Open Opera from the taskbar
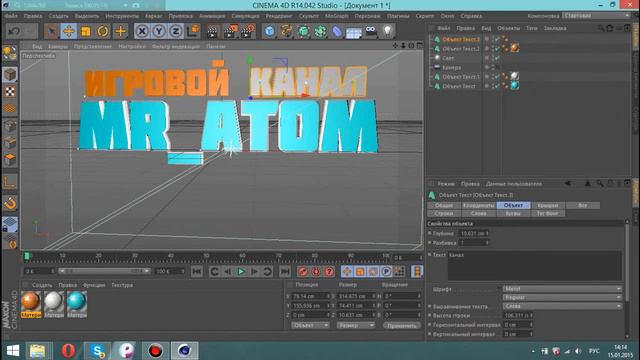The width and height of the screenshot is (640, 360). [68, 351]
